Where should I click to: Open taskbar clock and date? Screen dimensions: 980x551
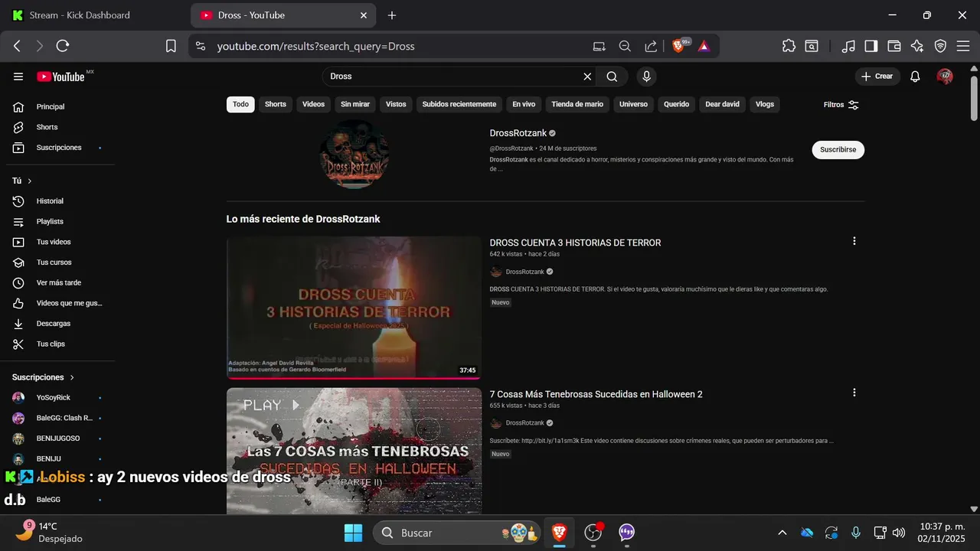[x=941, y=533]
